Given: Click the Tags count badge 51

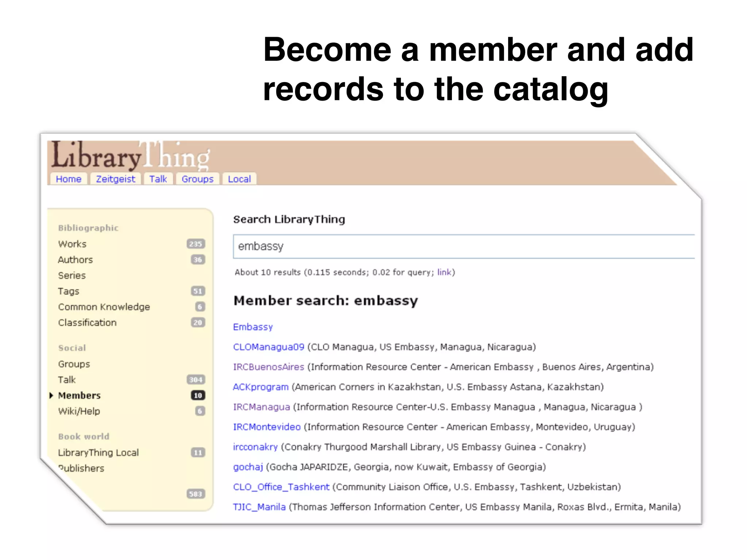Looking at the screenshot, I should (198, 291).
